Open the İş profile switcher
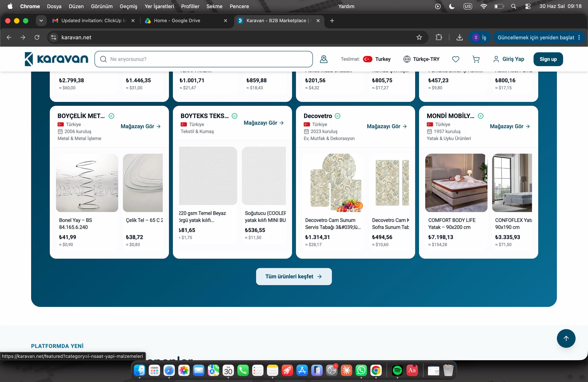This screenshot has width=588, height=382. [479, 37]
